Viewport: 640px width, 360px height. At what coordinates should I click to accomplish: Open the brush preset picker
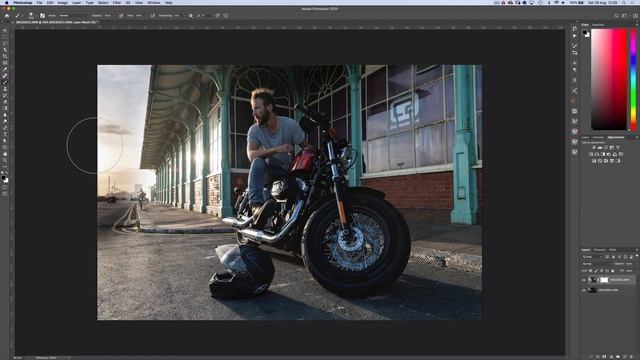tap(32, 16)
